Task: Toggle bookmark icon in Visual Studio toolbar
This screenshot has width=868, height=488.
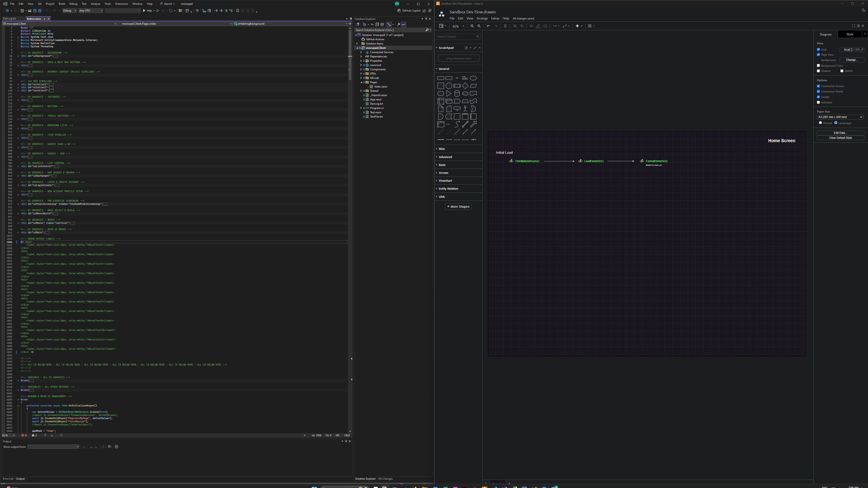Action: click(x=238, y=11)
